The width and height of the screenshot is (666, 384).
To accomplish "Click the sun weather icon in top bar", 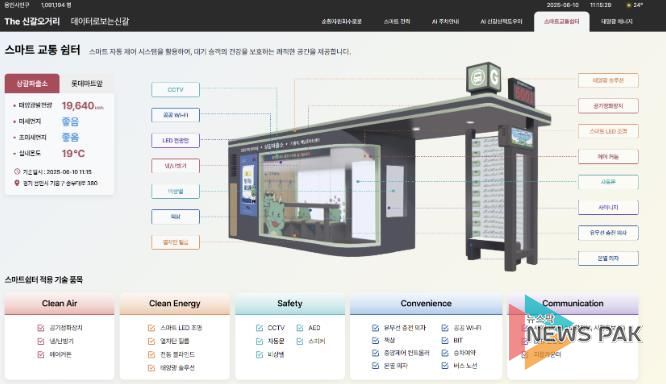I will 629,5.
